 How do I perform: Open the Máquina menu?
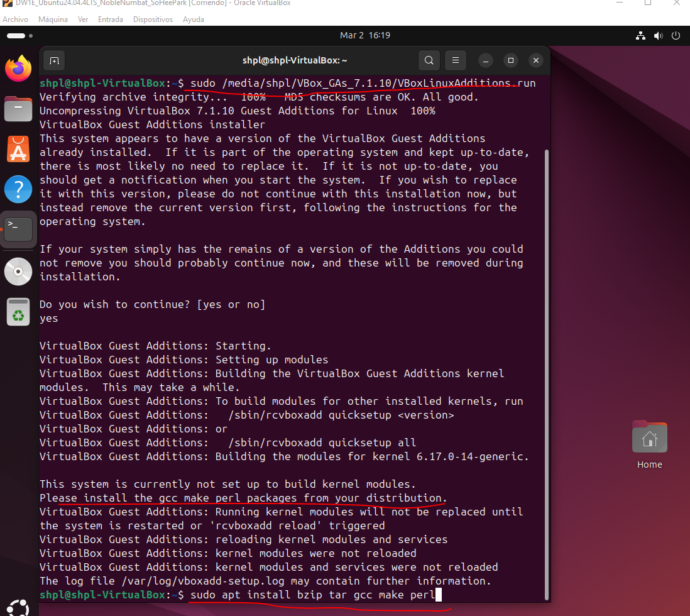(x=53, y=19)
